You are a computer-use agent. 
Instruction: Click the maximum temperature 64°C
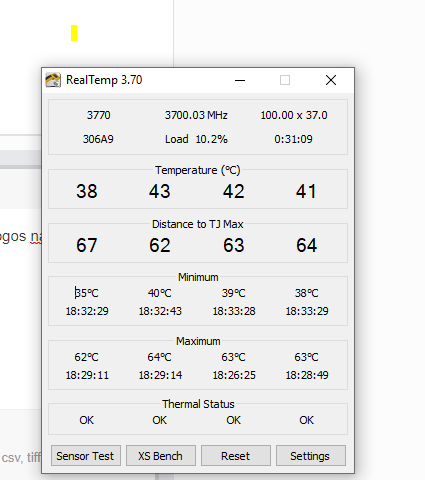pos(160,357)
